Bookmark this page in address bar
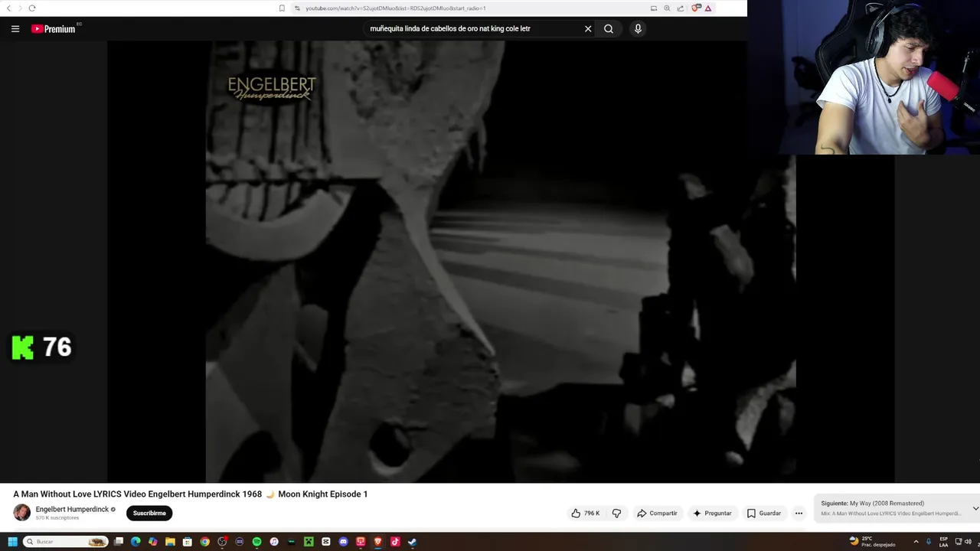 click(x=282, y=8)
